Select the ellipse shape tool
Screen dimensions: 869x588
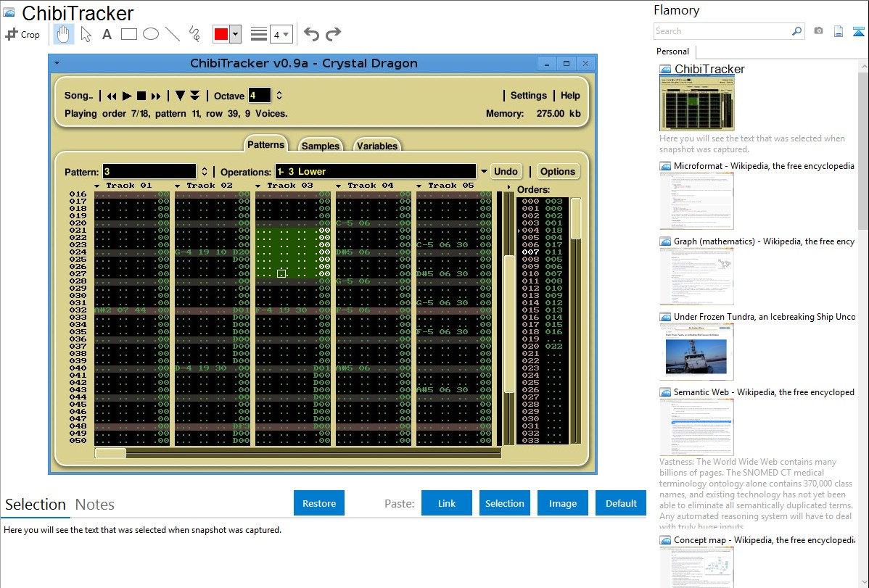coord(151,34)
